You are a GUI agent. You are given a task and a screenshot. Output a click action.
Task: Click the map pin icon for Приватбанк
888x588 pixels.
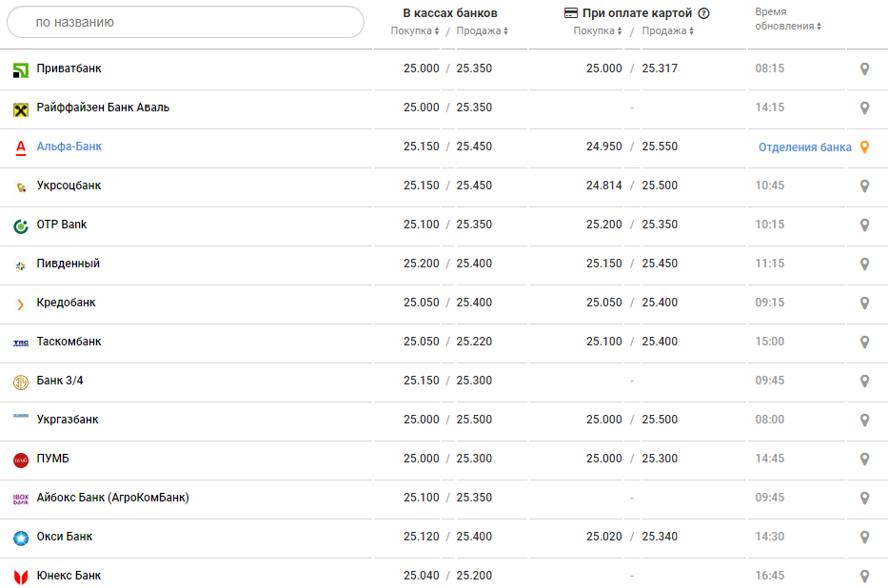(x=864, y=69)
